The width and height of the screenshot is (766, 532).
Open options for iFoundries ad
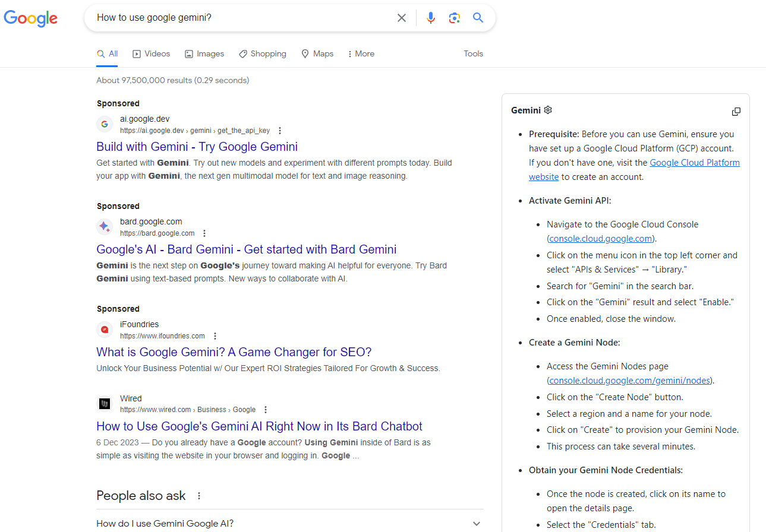(215, 336)
